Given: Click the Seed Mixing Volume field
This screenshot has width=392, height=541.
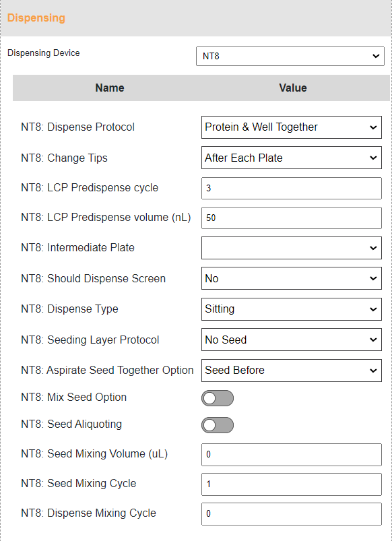Looking at the screenshot, I should (291, 454).
